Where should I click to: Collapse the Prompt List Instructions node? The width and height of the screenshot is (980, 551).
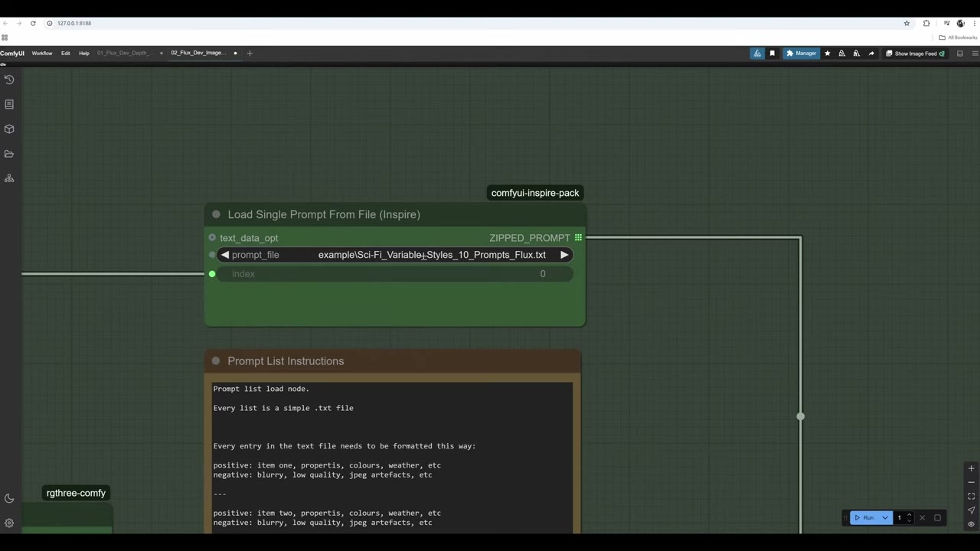[216, 361]
